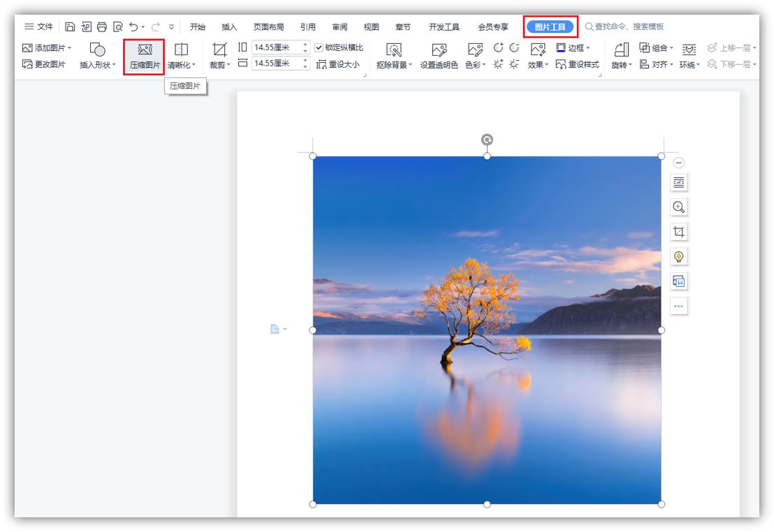
Task: Click the Save icon in quick access toolbar
Action: (70, 27)
